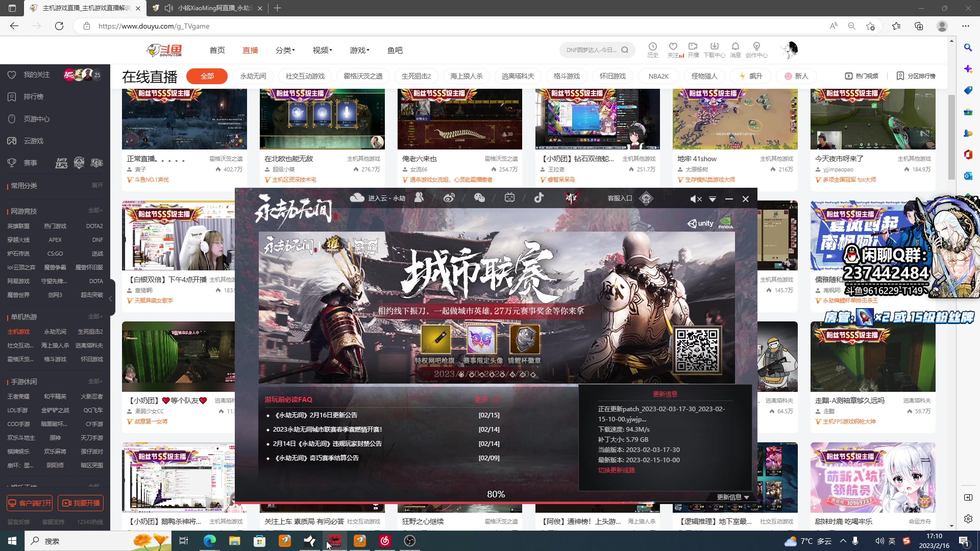
Task: Open File Explorer from the taskbar
Action: (x=234, y=541)
